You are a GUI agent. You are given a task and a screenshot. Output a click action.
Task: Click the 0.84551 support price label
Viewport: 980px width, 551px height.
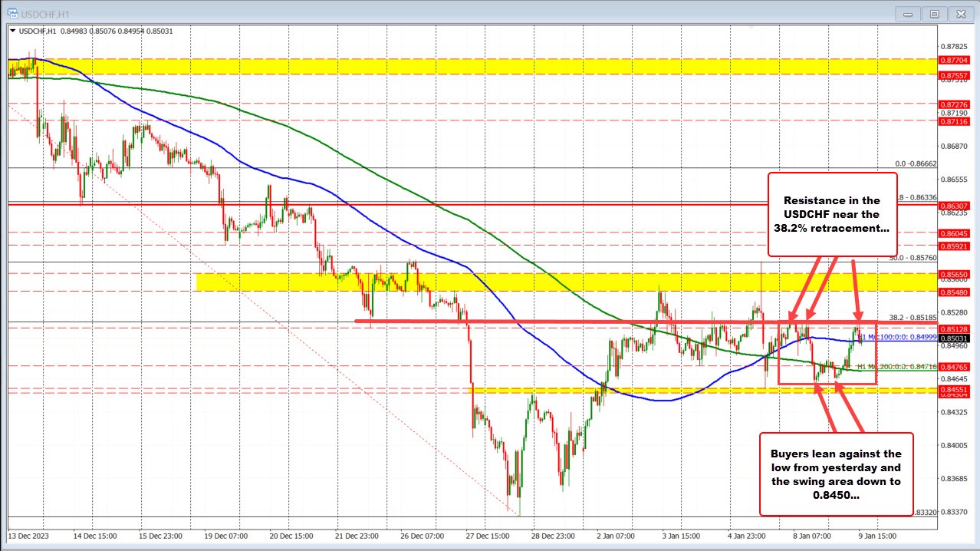(x=953, y=391)
